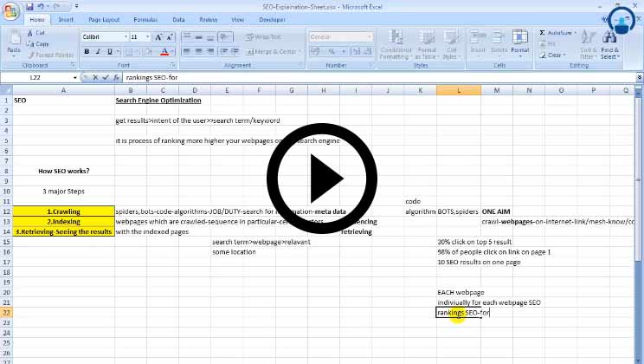Click the Office button logo
The image size is (644, 364).
(11, 10)
